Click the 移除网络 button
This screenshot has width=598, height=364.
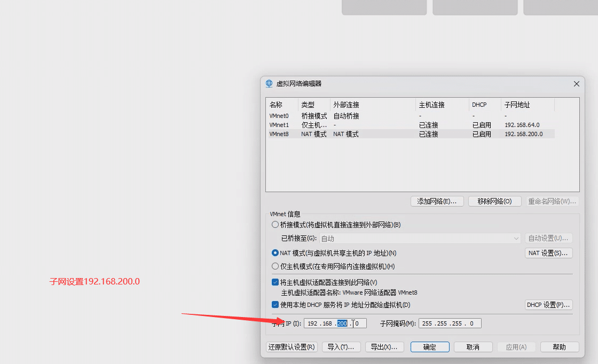[494, 201]
